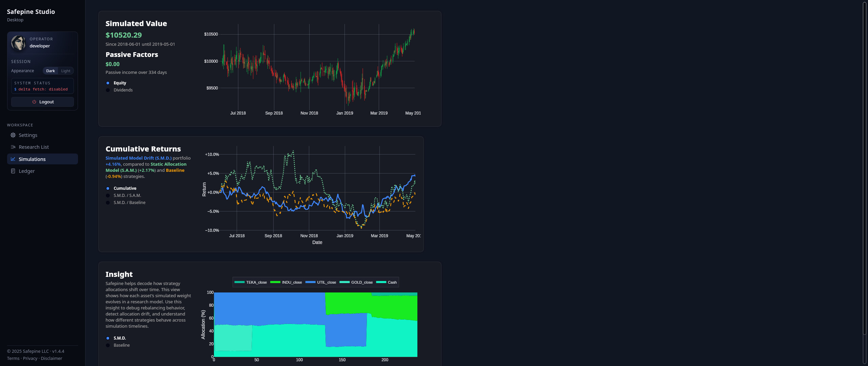Show the S.M.D. / Baseline series

tap(129, 202)
